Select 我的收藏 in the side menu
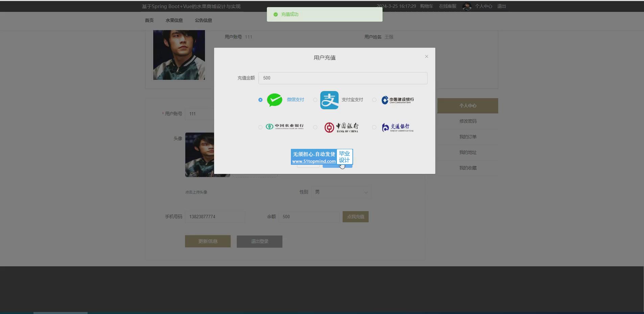This screenshot has width=644, height=314. tap(468, 168)
